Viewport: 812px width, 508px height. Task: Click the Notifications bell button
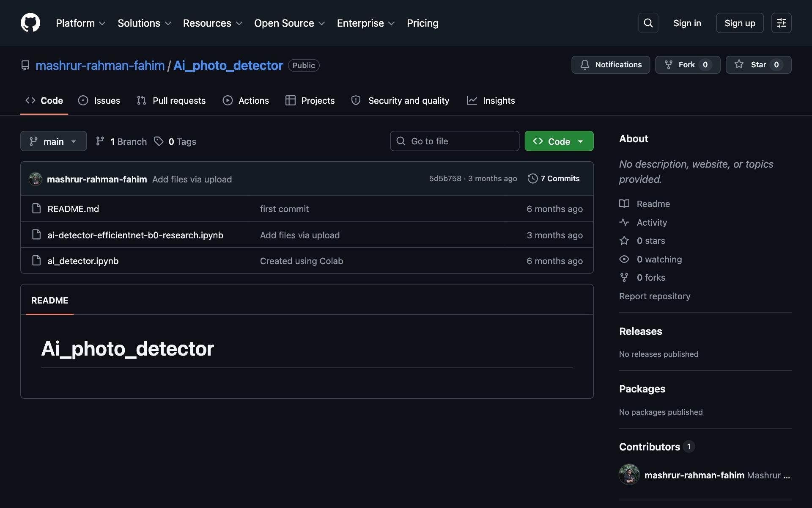pos(611,65)
